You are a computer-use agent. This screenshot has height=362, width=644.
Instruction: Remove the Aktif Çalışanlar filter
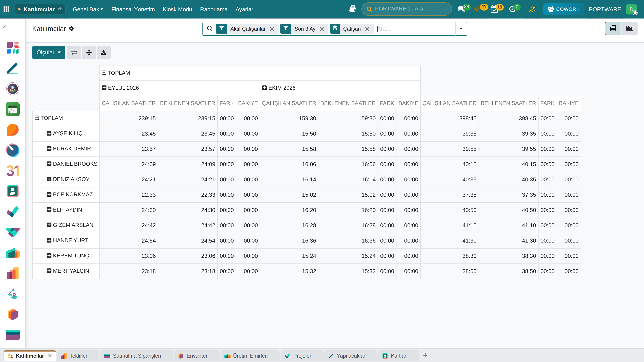(x=272, y=29)
